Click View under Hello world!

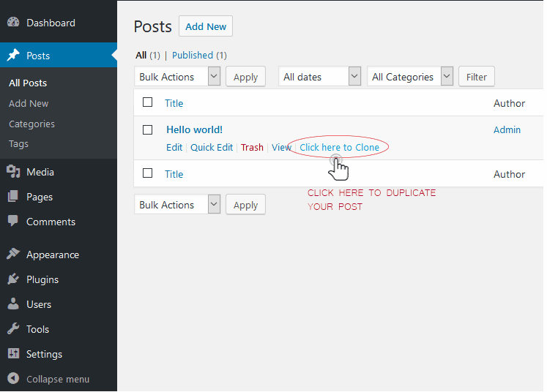click(281, 148)
